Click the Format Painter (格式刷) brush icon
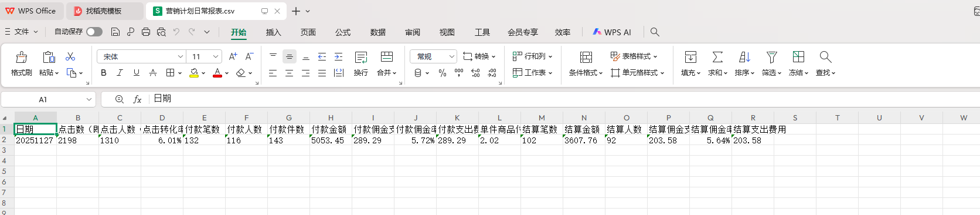This screenshot has width=980, height=215. click(22, 57)
